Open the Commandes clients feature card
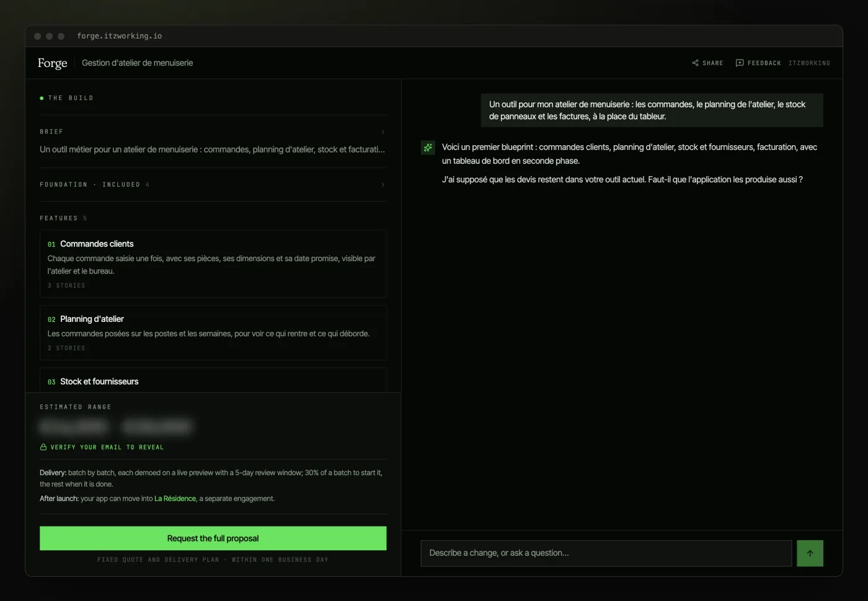Screen dimensions: 868x601 click(x=213, y=264)
